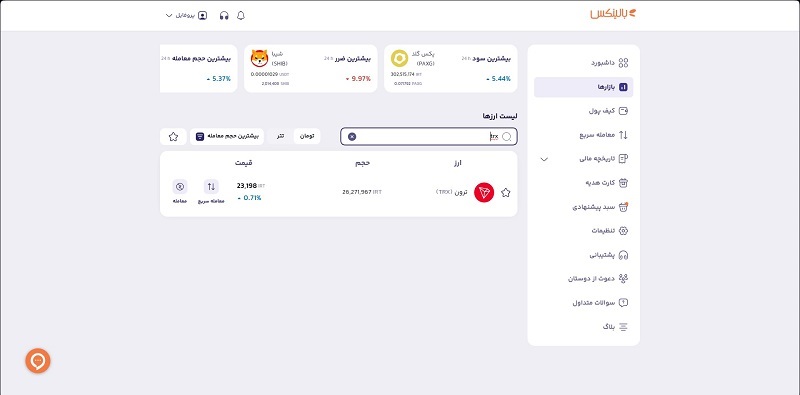
Task: Select the تومان currency filter
Action: click(x=307, y=137)
